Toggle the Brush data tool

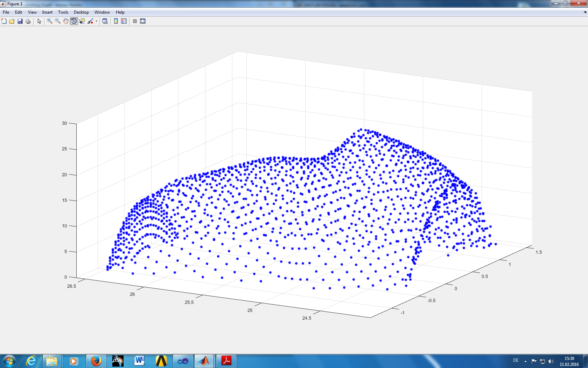(90, 21)
